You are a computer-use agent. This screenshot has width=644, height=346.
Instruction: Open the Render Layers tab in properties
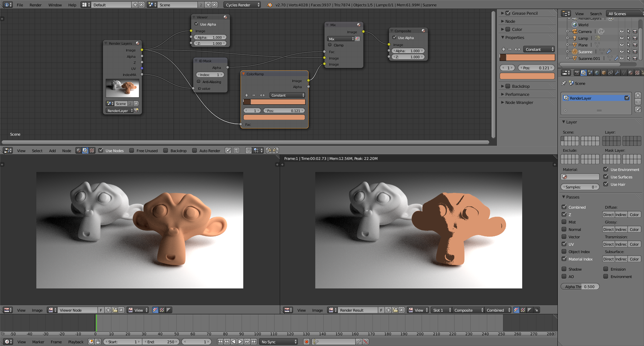coord(583,73)
